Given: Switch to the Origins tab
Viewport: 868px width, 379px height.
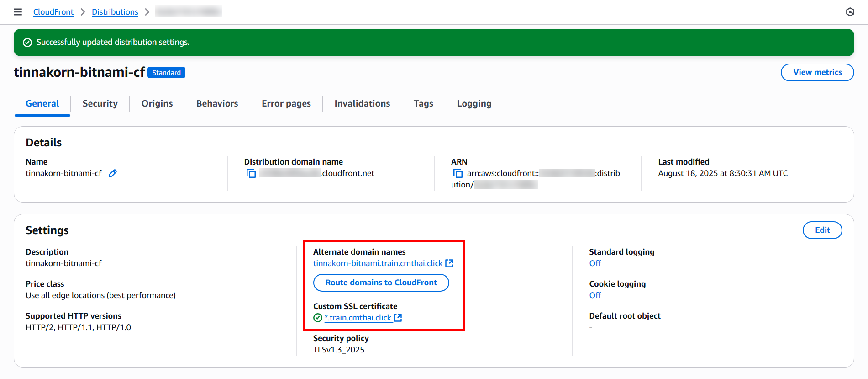Looking at the screenshot, I should [157, 104].
